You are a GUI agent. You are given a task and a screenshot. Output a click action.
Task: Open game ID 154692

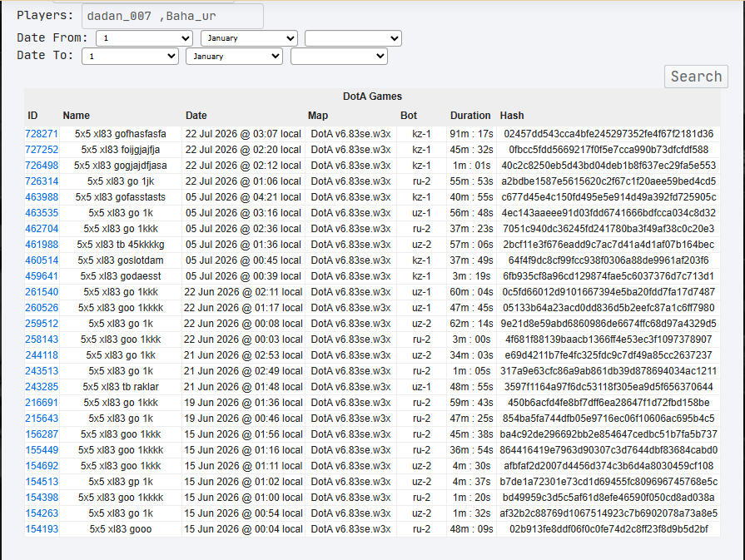(x=42, y=466)
